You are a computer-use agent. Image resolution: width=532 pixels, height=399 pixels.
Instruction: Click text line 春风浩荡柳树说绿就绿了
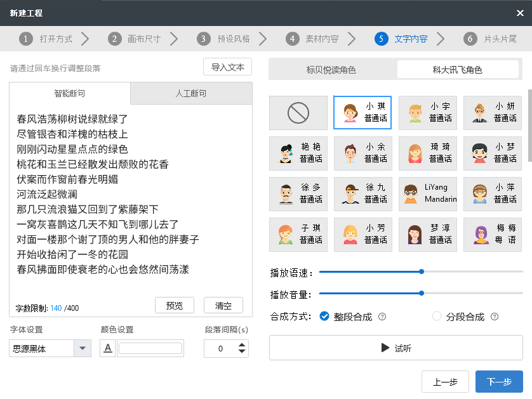tap(72, 119)
